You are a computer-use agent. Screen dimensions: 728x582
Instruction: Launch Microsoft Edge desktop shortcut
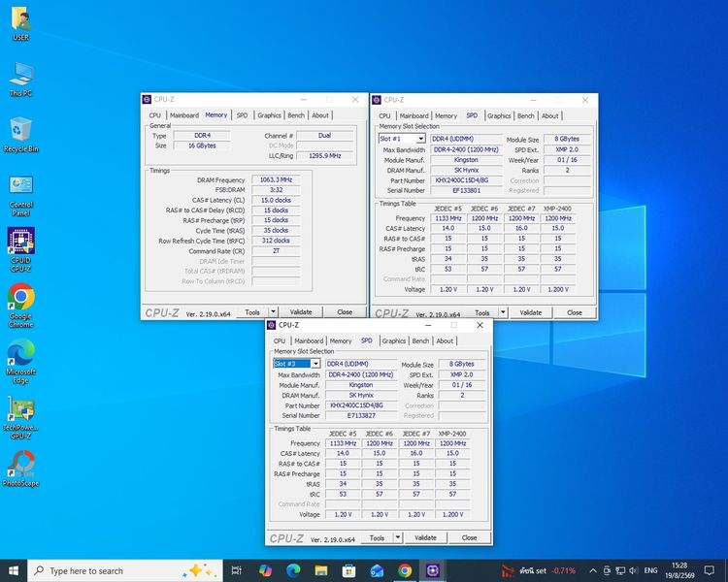(x=20, y=361)
